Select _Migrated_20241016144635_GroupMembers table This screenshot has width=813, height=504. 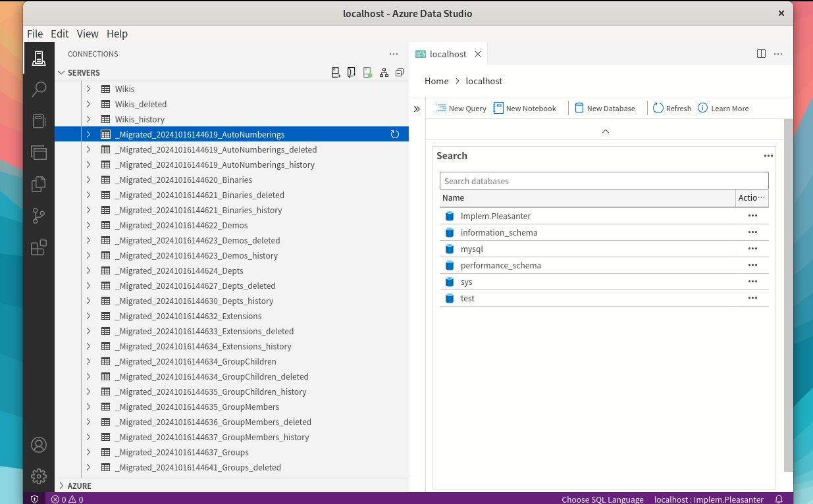coord(197,407)
